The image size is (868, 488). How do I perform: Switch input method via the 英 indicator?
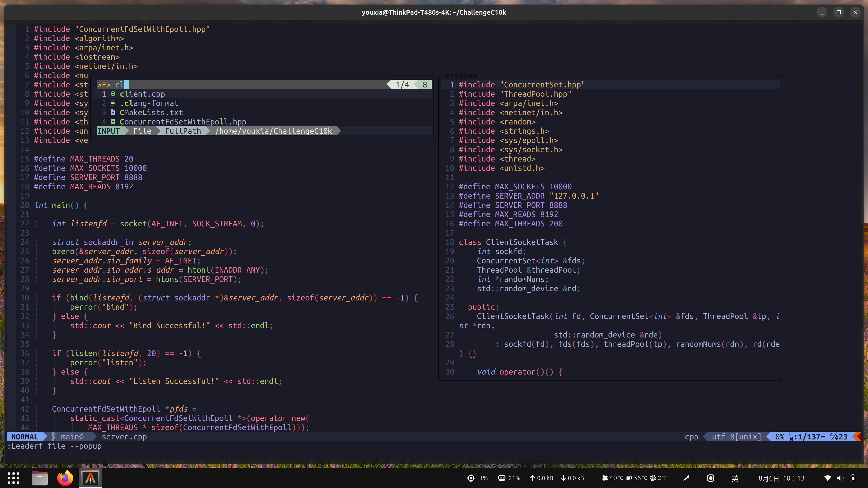[x=735, y=478]
